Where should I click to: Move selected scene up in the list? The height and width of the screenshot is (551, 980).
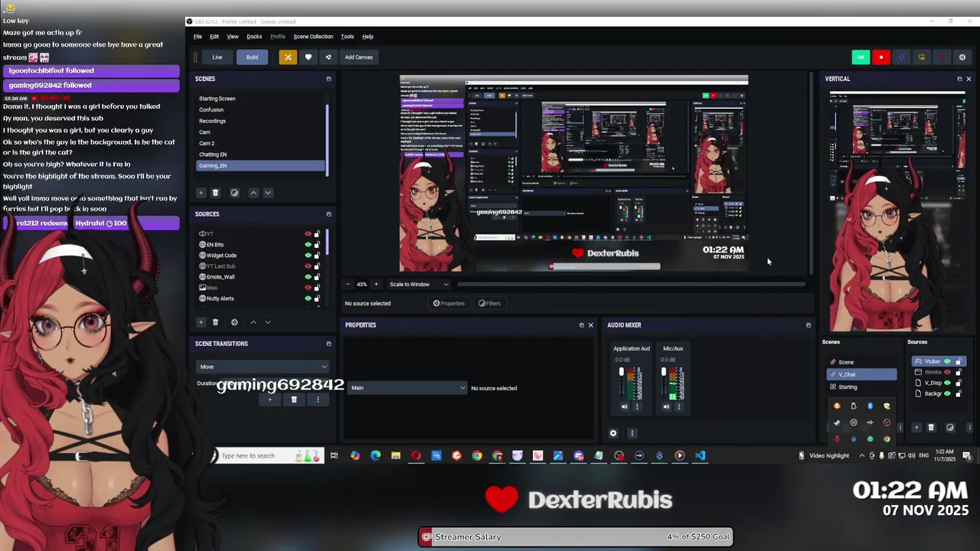(x=253, y=193)
